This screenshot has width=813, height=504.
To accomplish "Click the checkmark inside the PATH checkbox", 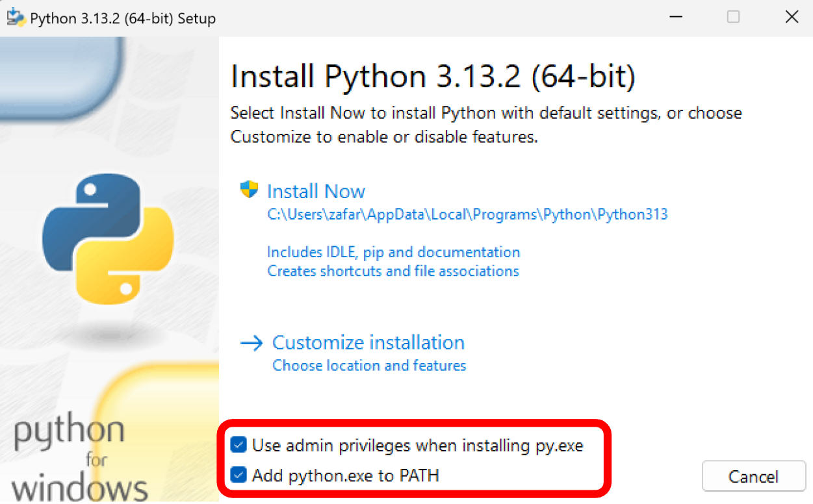I will pos(239,475).
